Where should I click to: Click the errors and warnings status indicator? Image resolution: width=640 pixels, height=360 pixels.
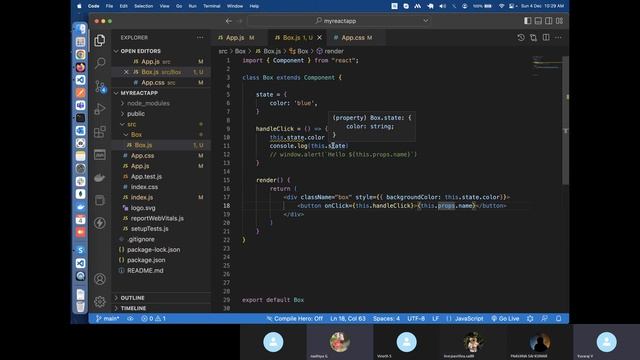pos(153,318)
